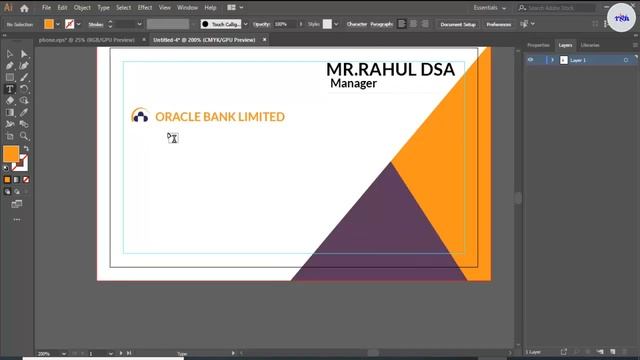The height and width of the screenshot is (360, 640).
Task: Open the Opacity panel link
Action: pyautogui.click(x=262, y=24)
